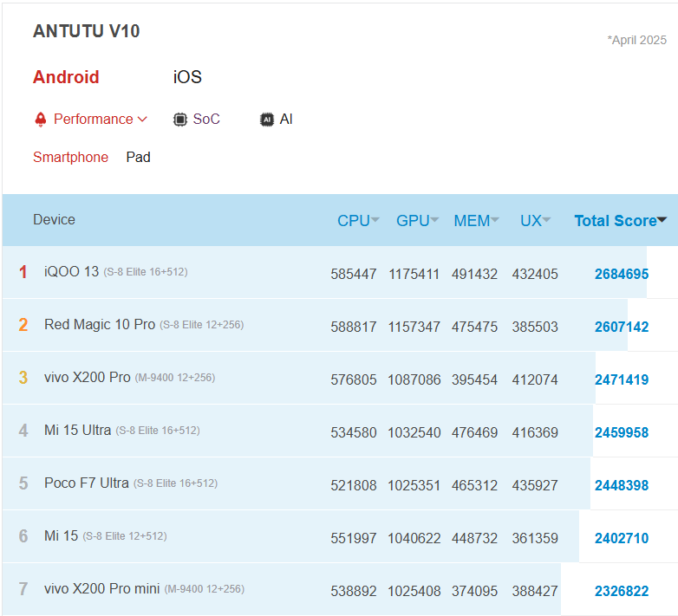This screenshot has width=678, height=616.
Task: Click rank number 1 badge
Action: pyautogui.click(x=23, y=272)
